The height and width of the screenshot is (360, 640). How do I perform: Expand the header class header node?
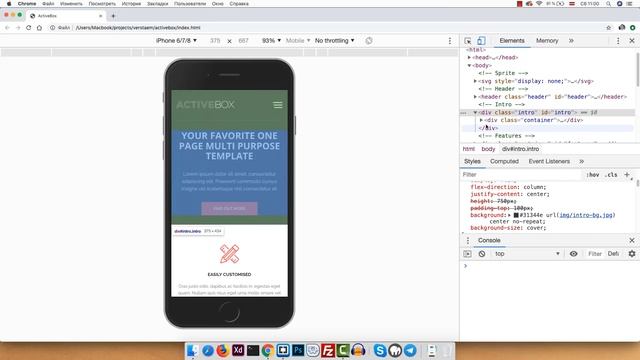(475, 97)
